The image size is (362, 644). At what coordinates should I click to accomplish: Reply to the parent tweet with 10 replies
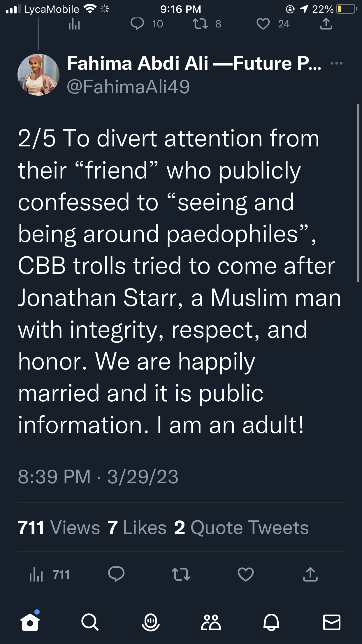137,24
